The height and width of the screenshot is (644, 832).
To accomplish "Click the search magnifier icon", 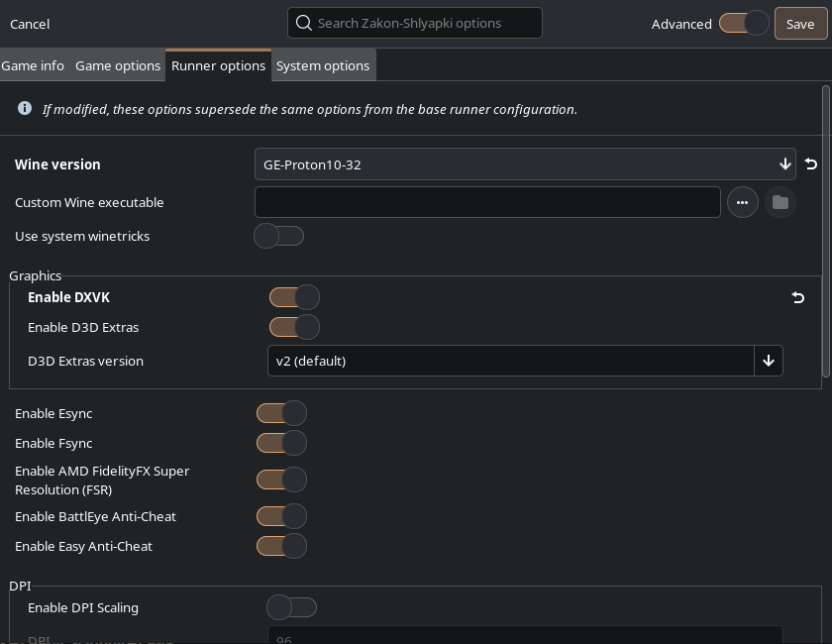I will point(303,23).
